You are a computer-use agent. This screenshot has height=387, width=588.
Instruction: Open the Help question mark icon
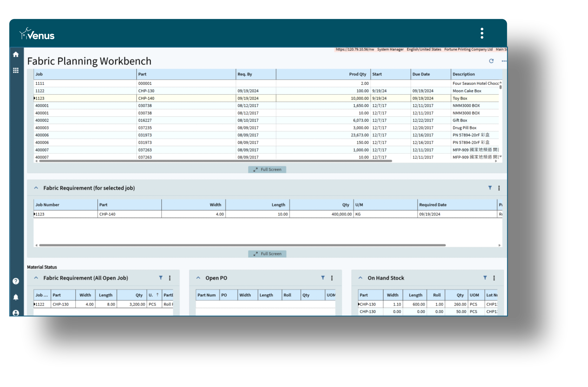click(16, 282)
